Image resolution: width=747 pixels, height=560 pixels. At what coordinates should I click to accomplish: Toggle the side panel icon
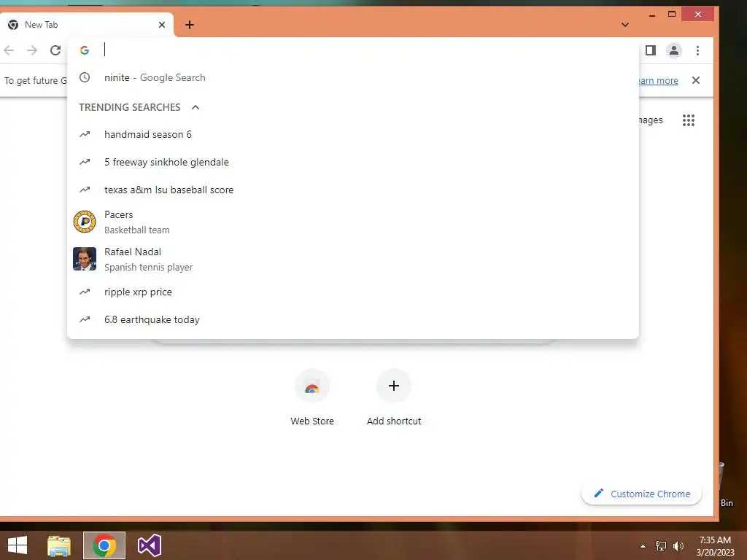(x=650, y=50)
